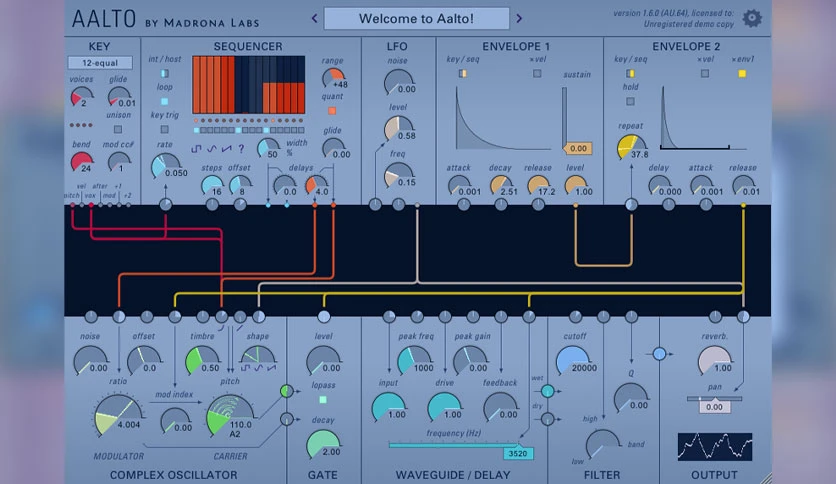Screen dimensions: 836x484
Task: Enable Envelope 2 hold checkbox
Action: [x=630, y=101]
